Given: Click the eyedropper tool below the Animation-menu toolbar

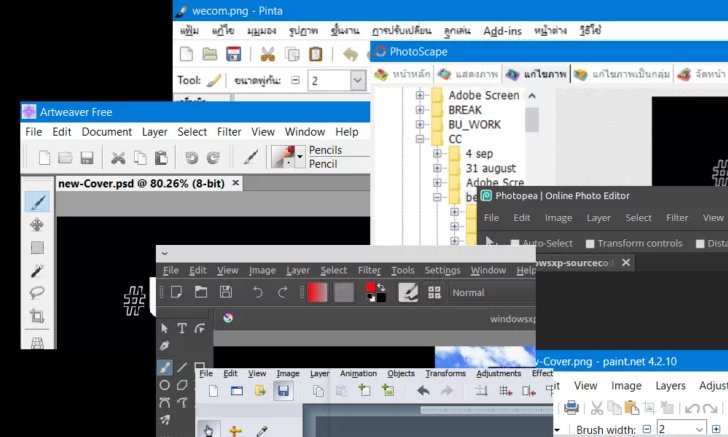Looking at the screenshot, I should coord(262,431).
